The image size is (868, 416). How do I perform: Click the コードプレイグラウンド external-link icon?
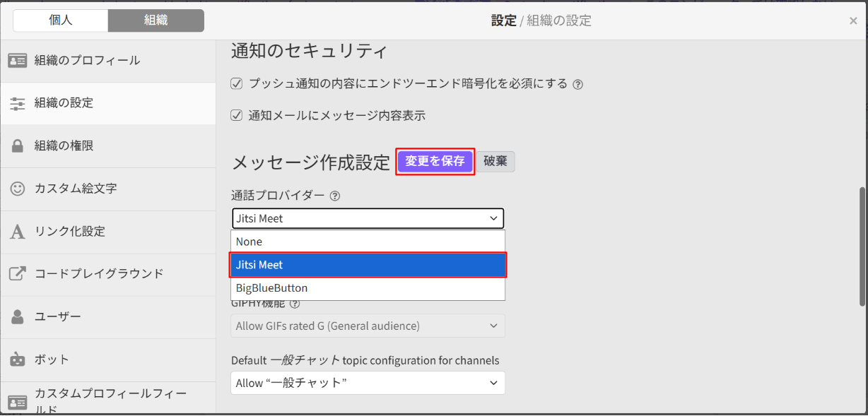[18, 274]
